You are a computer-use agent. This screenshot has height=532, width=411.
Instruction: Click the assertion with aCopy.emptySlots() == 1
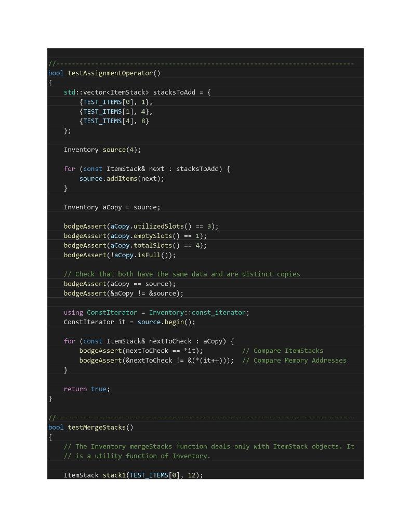[x=136, y=236]
